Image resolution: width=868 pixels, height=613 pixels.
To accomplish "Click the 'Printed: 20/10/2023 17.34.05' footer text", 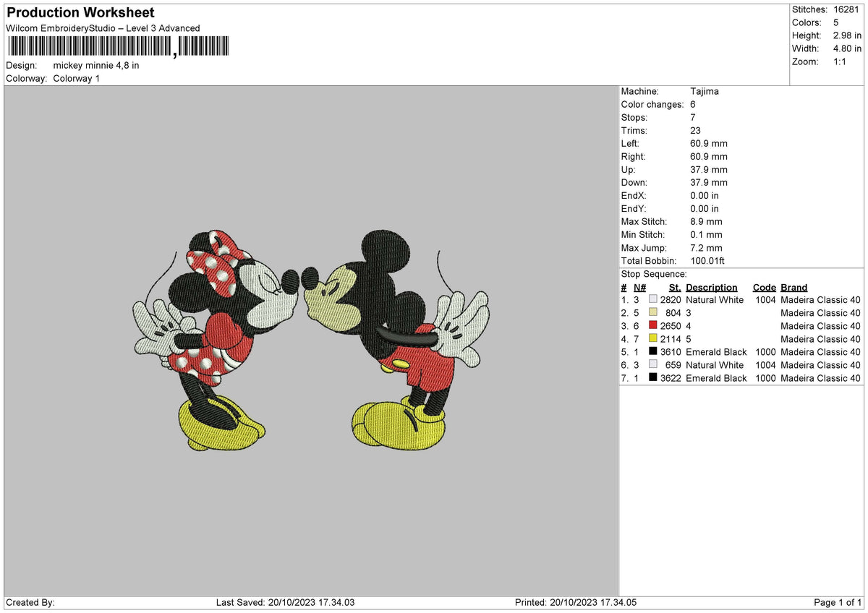I will point(576,603).
